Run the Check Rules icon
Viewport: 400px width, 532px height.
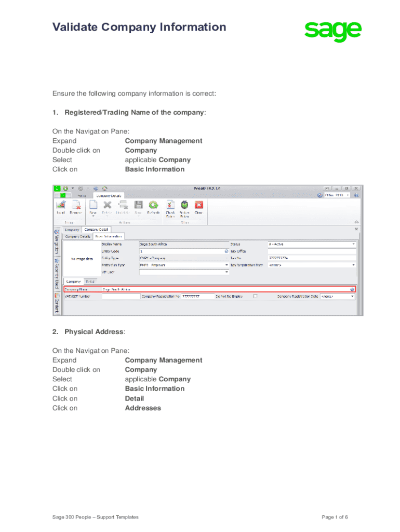[x=170, y=205]
